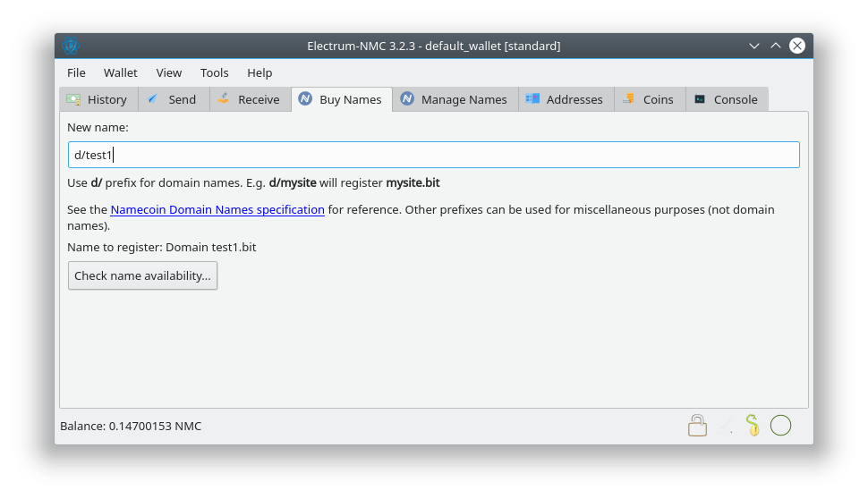868x499 pixels.
Task: Click the Electrum-NMC app icon in title bar
Action: [71, 46]
